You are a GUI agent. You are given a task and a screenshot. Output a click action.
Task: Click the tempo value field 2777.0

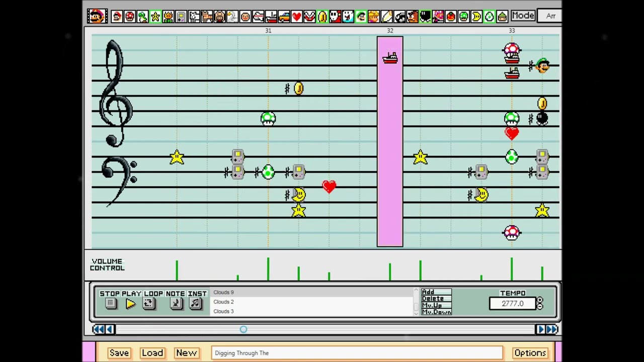point(512,304)
